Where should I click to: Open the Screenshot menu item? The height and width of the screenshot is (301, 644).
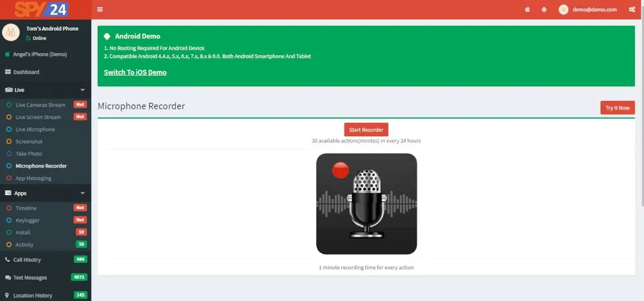[x=29, y=142]
